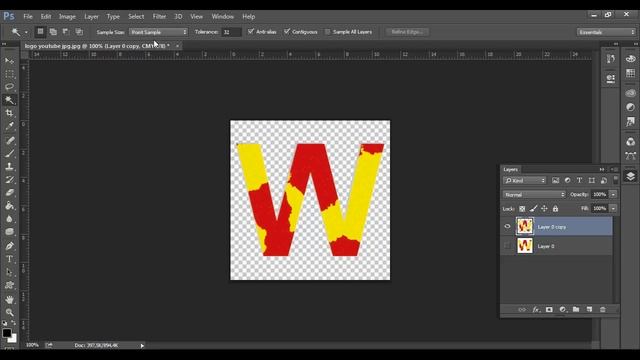Open the layer filter Kind dropdown
Screen dimensions: 640x360
(524, 180)
